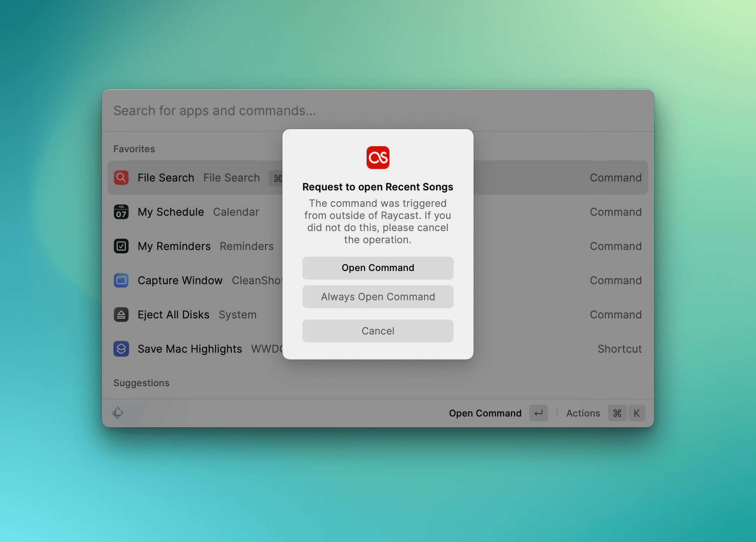Click the Suggestions section header
The height and width of the screenshot is (542, 756).
141,383
